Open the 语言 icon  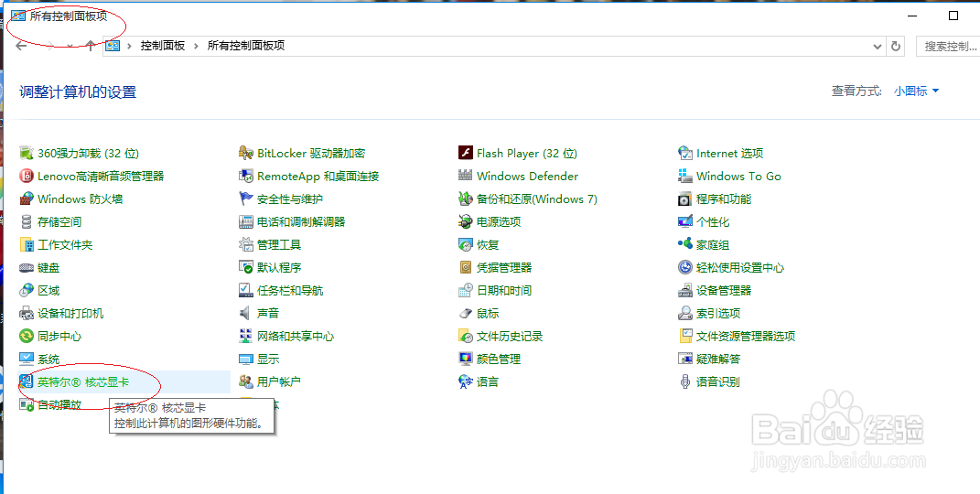coord(465,381)
